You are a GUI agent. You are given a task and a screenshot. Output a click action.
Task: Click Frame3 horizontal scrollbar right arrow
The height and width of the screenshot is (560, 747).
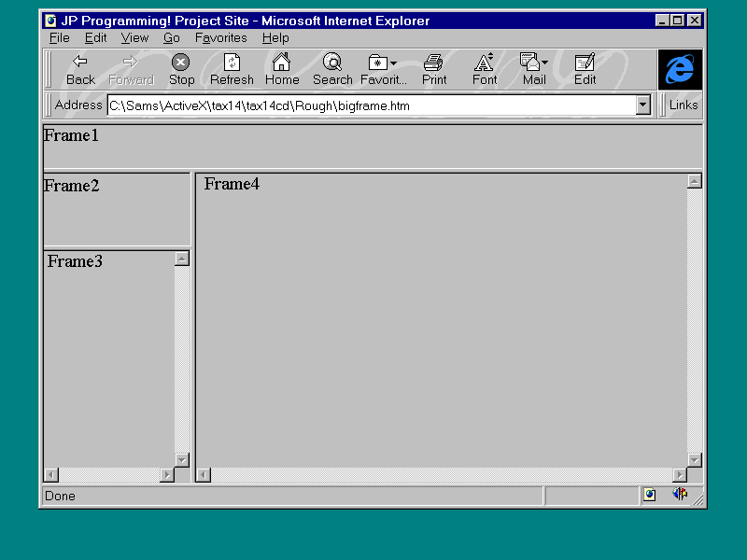pos(167,475)
